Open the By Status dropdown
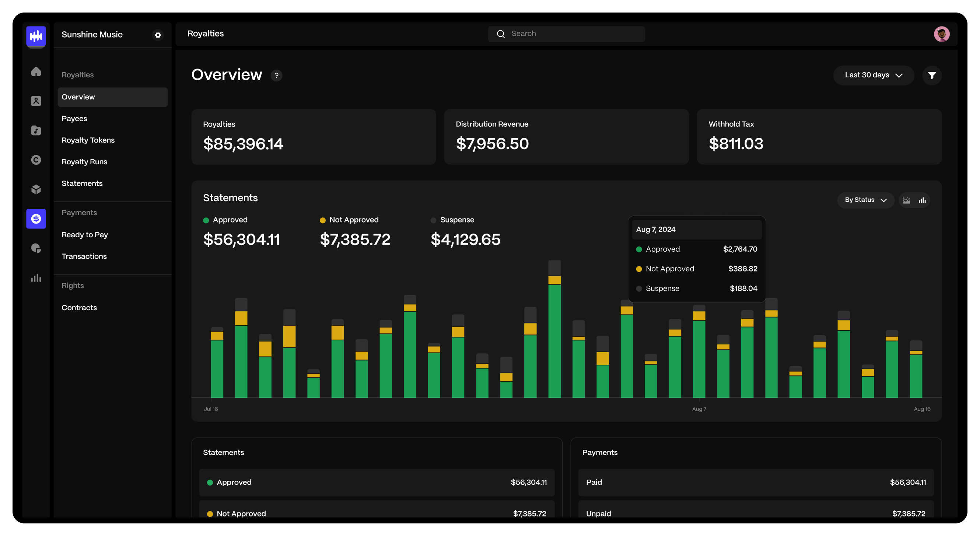Screen dimensions: 980x536 (x=865, y=200)
